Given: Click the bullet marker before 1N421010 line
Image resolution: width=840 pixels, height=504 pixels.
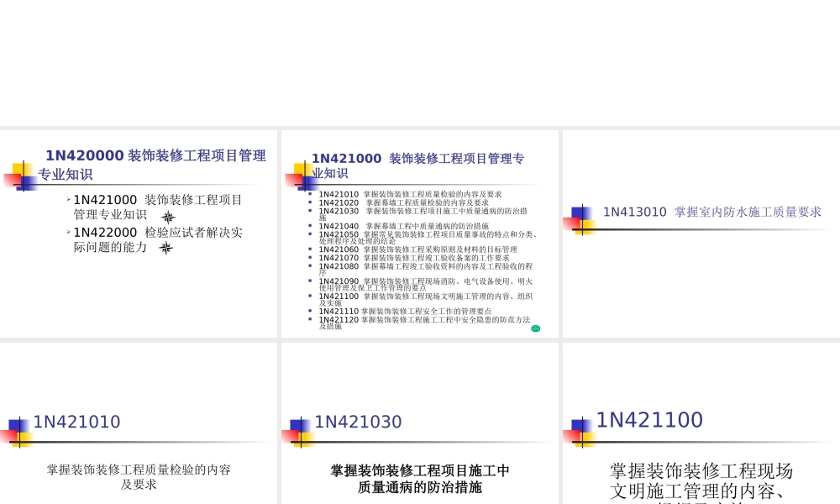Looking at the screenshot, I should (310, 194).
